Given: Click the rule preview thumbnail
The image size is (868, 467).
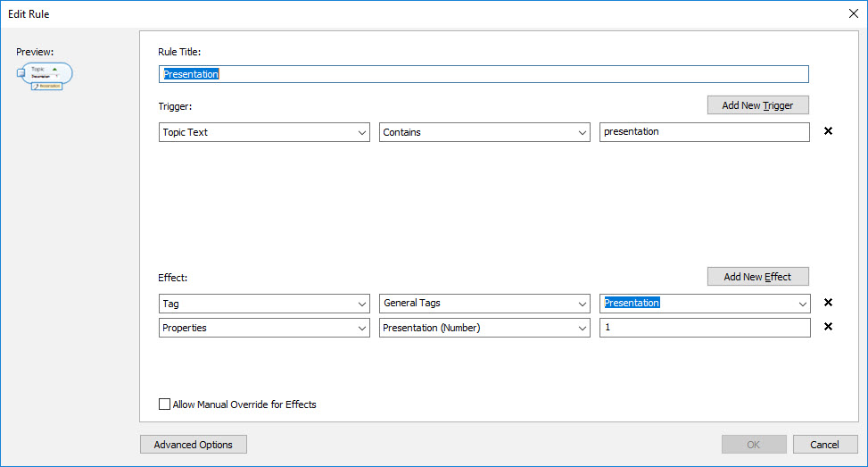Looking at the screenshot, I should click(45, 76).
